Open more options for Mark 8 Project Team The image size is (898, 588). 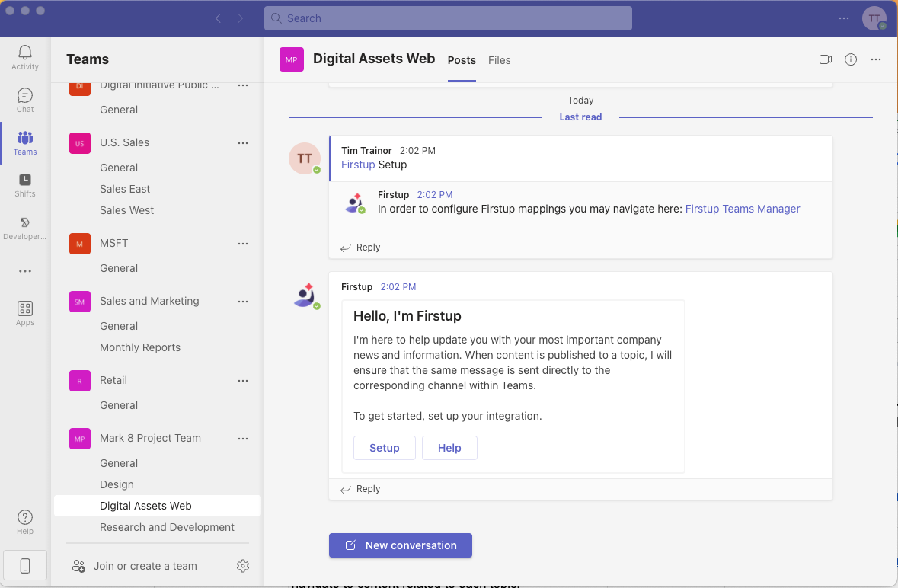point(243,439)
